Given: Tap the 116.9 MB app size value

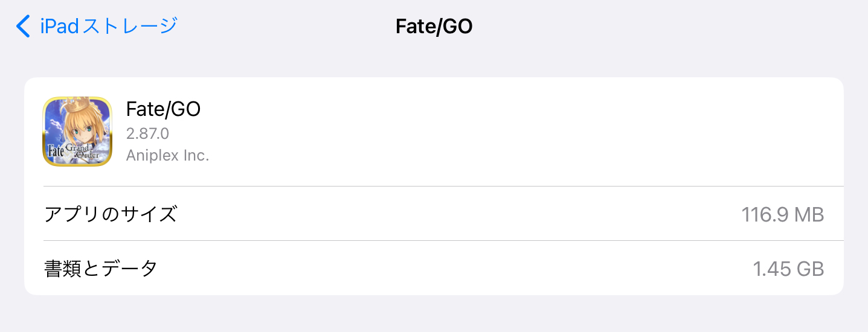Looking at the screenshot, I should [782, 214].
